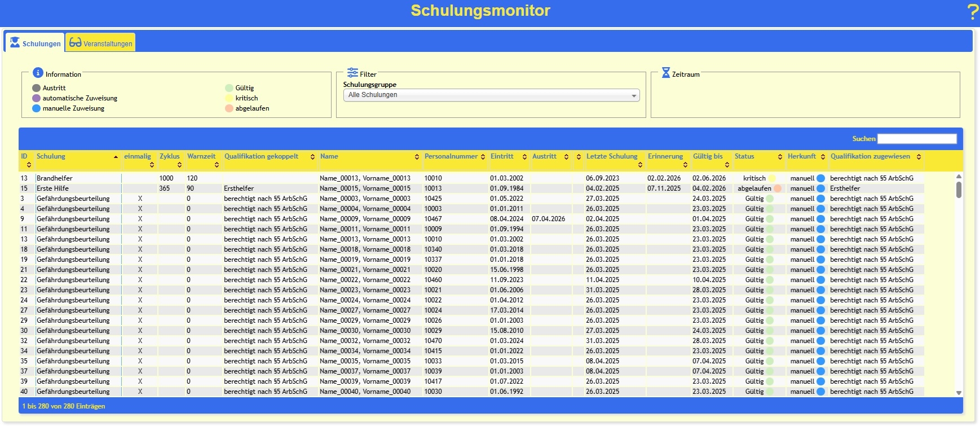Click Erinnerung date "02.02.2026"
980x426 pixels.
pos(664,178)
